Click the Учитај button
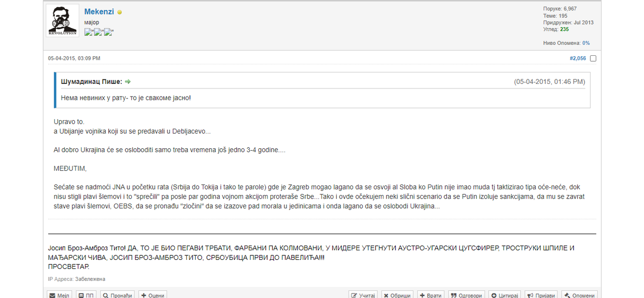The height and width of the screenshot is (298, 644). (x=363, y=295)
